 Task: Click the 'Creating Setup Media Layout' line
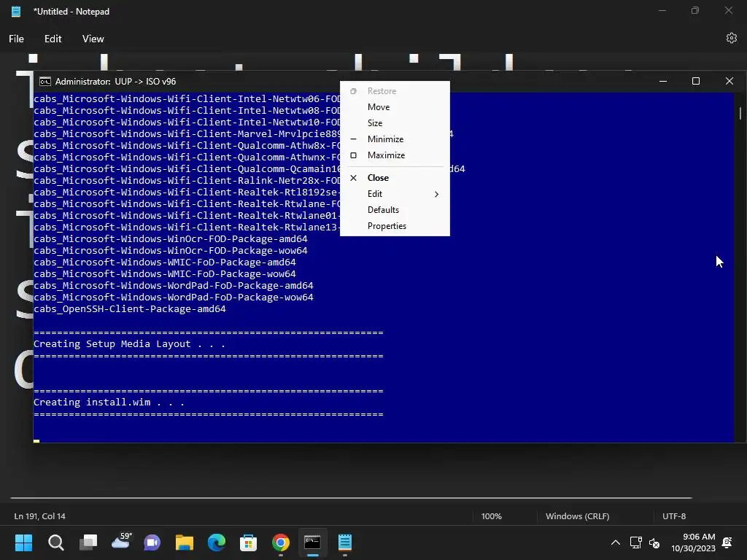[x=129, y=344]
